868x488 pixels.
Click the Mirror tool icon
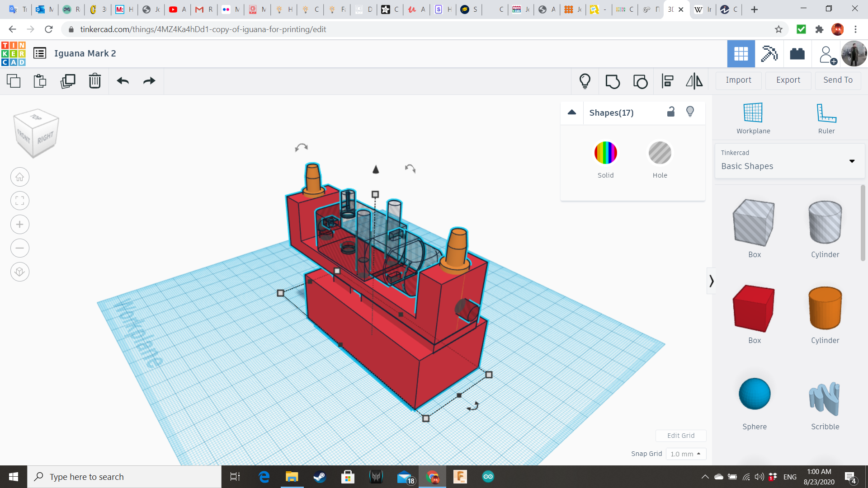coord(694,81)
